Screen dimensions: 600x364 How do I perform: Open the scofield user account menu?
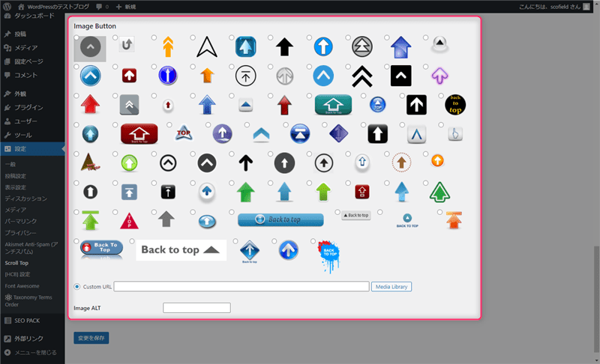pos(554,7)
